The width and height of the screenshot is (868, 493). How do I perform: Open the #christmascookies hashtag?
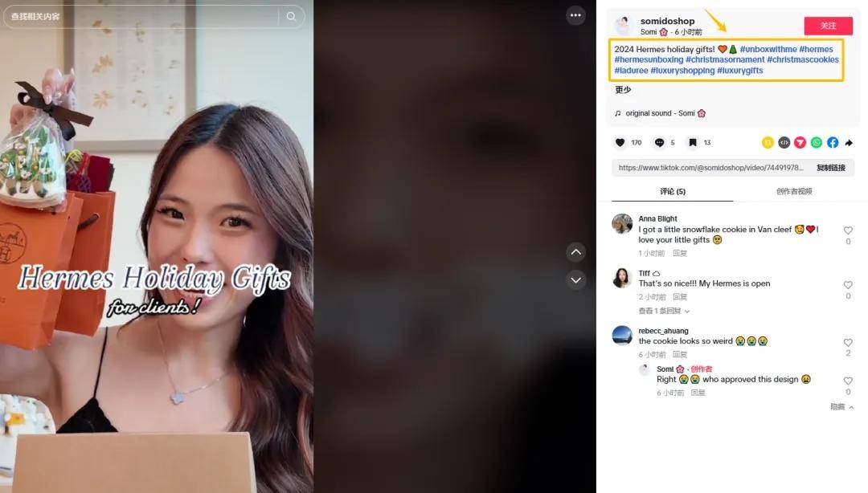tap(803, 59)
